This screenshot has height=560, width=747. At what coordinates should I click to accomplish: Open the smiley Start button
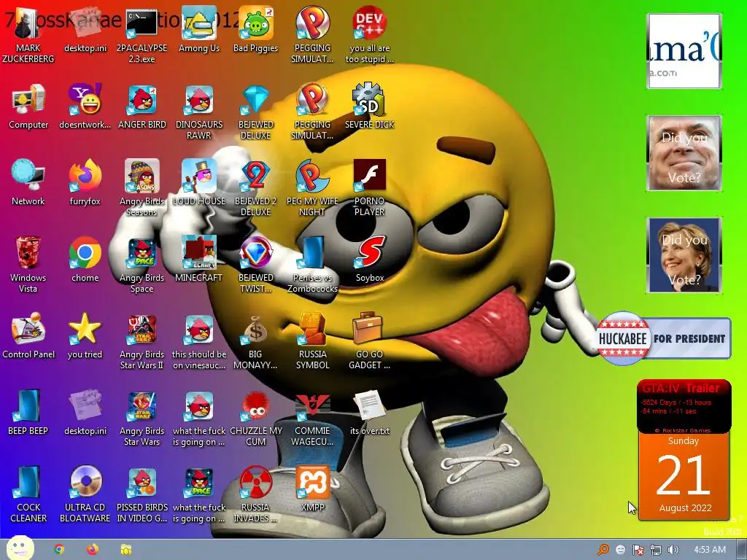pyautogui.click(x=20, y=548)
